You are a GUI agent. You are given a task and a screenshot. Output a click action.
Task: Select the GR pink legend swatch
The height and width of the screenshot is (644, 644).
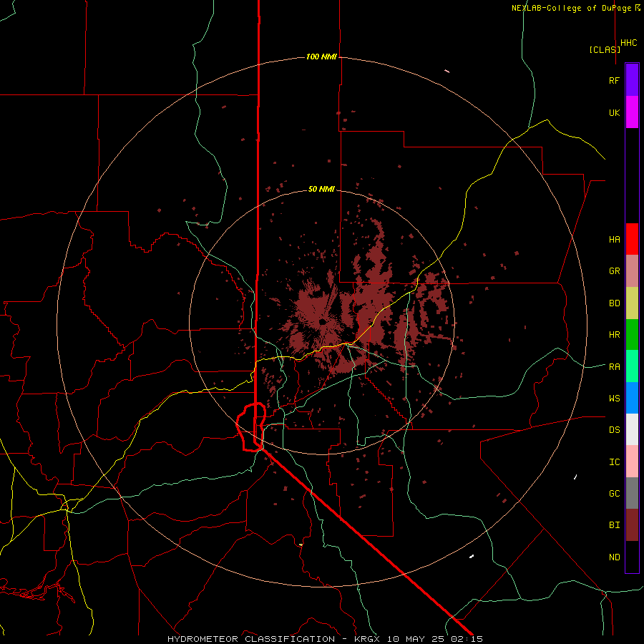click(632, 271)
